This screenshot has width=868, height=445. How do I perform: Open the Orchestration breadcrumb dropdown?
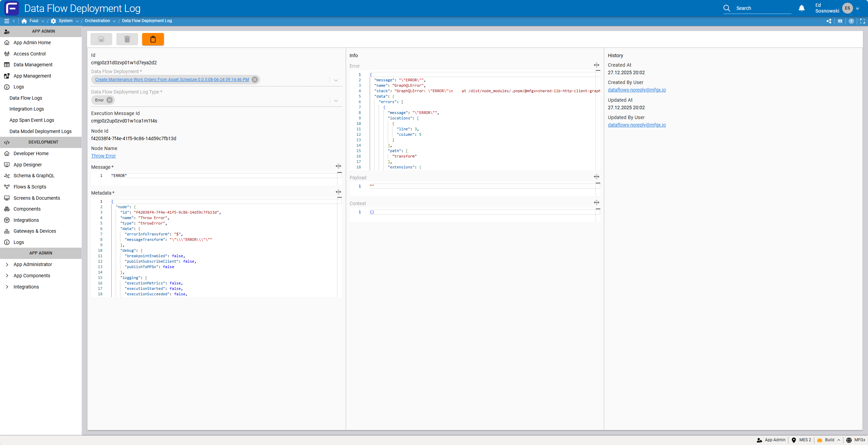(114, 21)
